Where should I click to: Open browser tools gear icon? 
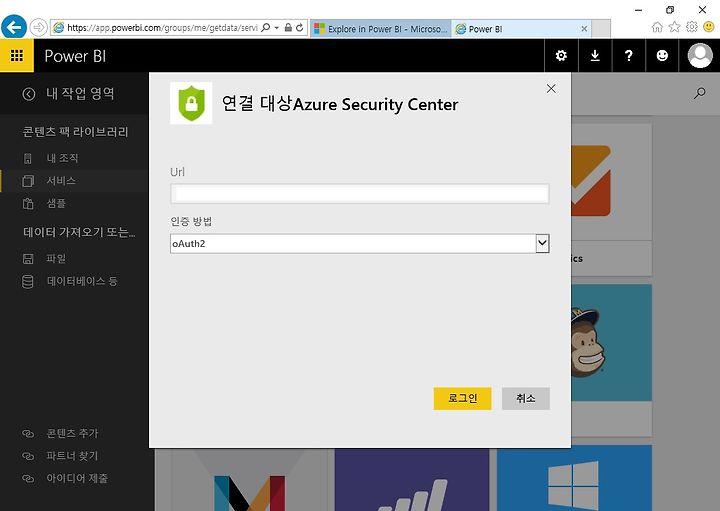pos(692,27)
